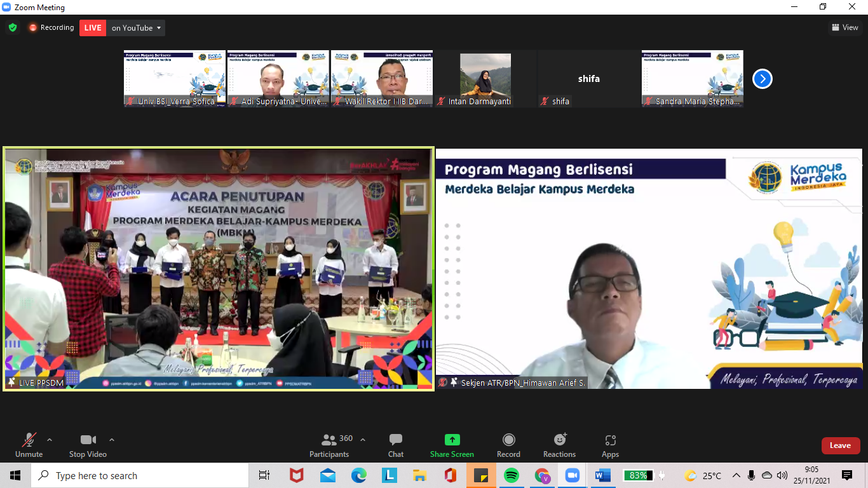Stop the camera video
868x488 pixels.
tap(88, 445)
